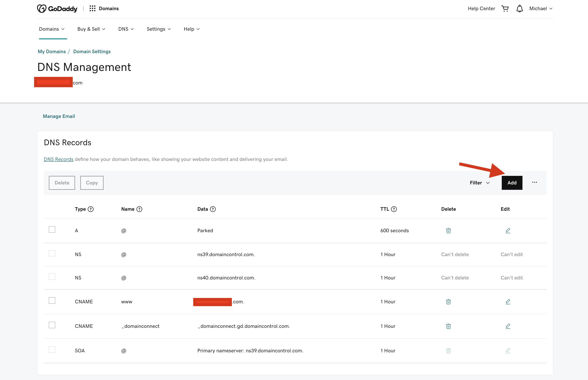The width and height of the screenshot is (588, 380).
Task: Open the Manage Email link
Action: coord(59,116)
